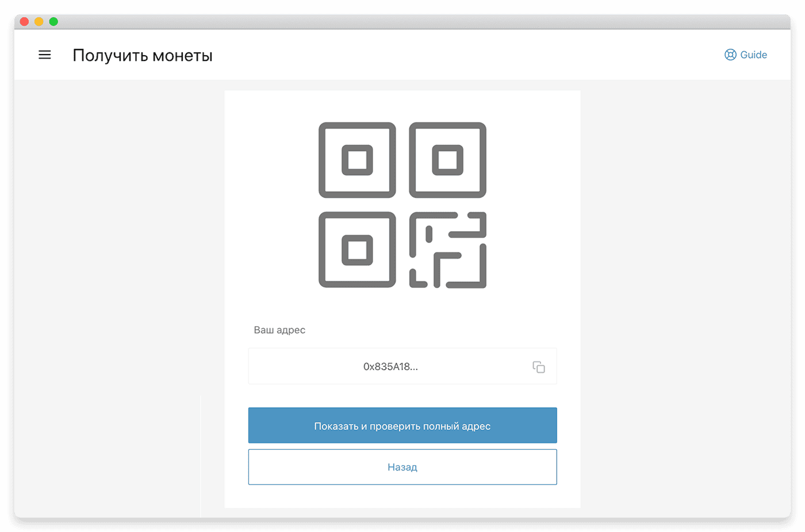Click the Guide lifebuoy icon

(730, 55)
